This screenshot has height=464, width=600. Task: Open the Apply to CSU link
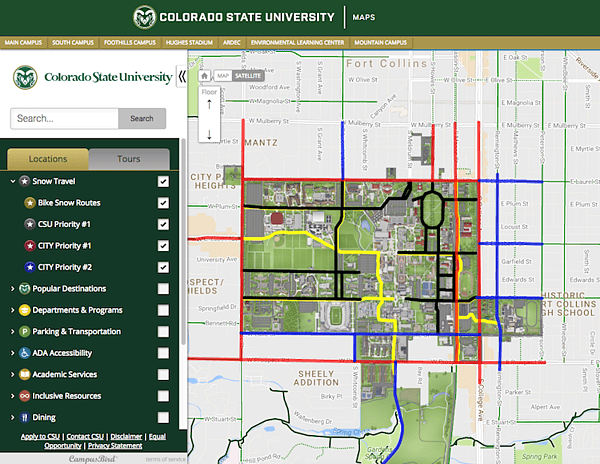coord(40,436)
